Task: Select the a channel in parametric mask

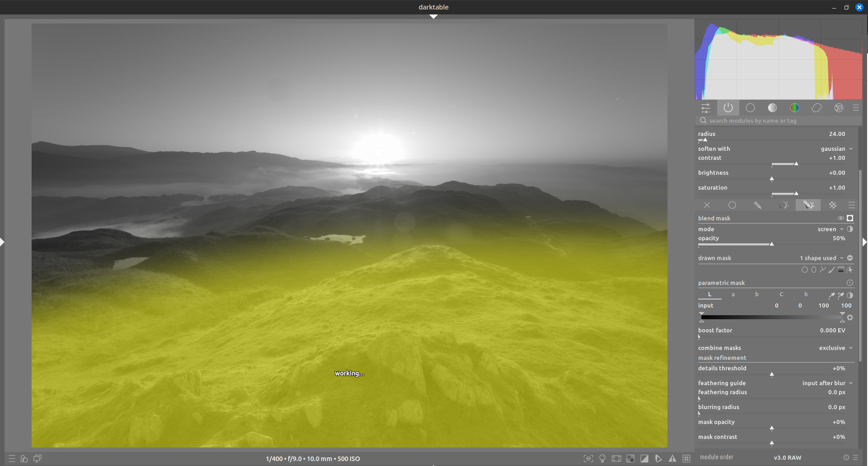Action: pyautogui.click(x=733, y=294)
